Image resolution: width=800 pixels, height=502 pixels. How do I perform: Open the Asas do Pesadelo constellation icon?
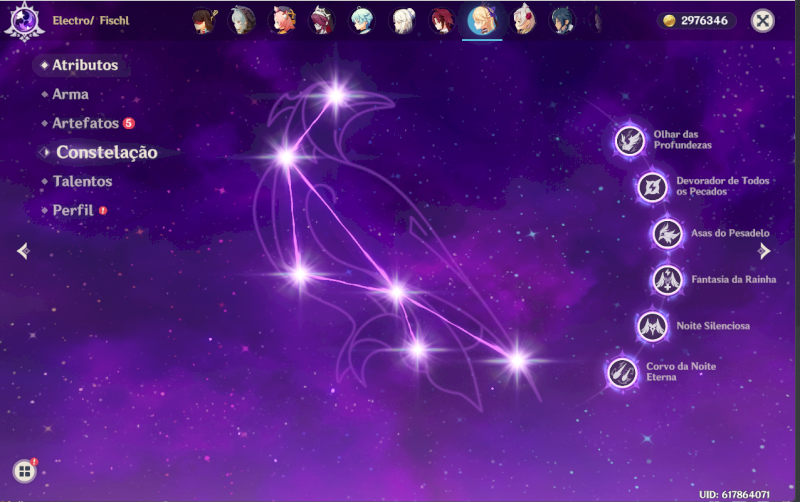point(667,234)
